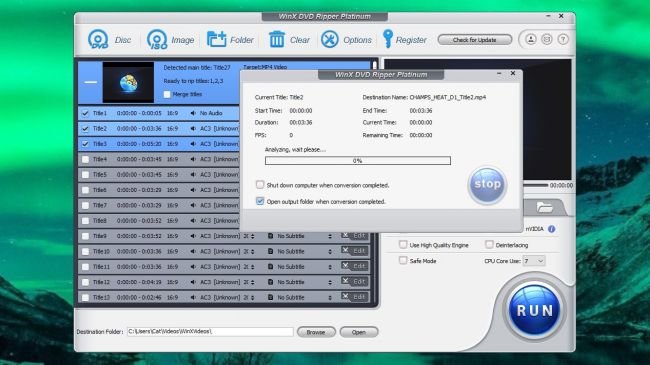Click Check for Update button

(x=475, y=40)
